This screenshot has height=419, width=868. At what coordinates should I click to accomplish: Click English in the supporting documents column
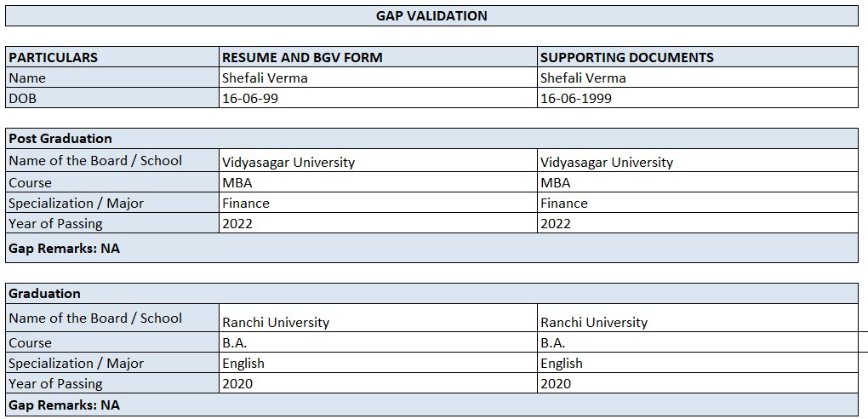click(x=562, y=363)
